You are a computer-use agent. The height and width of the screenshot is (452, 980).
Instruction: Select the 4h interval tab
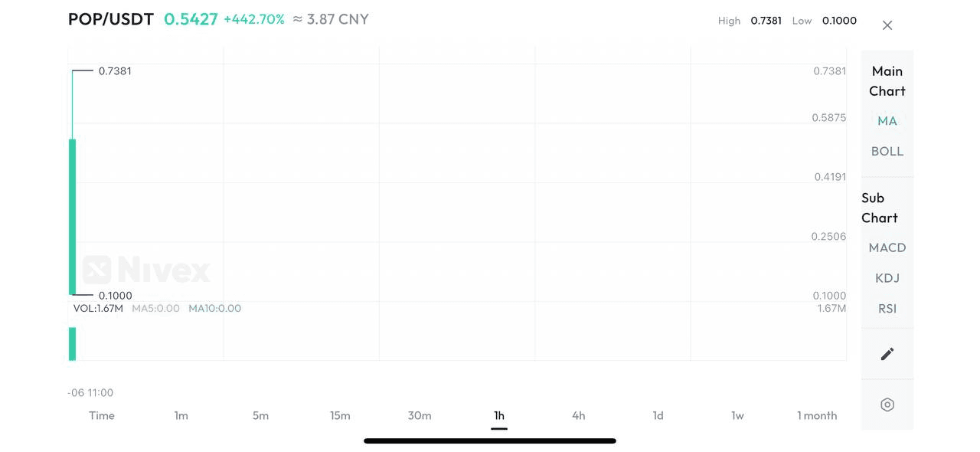click(578, 415)
